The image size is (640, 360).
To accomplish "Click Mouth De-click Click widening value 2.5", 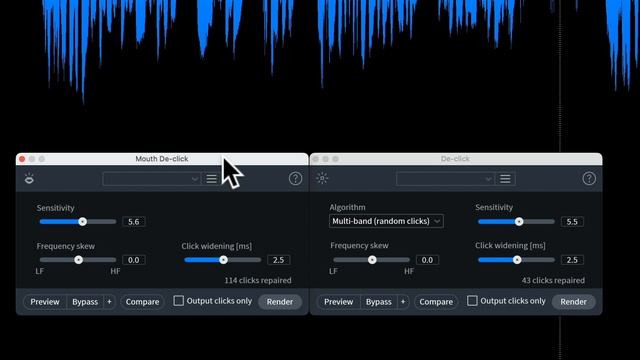I will (x=279, y=260).
